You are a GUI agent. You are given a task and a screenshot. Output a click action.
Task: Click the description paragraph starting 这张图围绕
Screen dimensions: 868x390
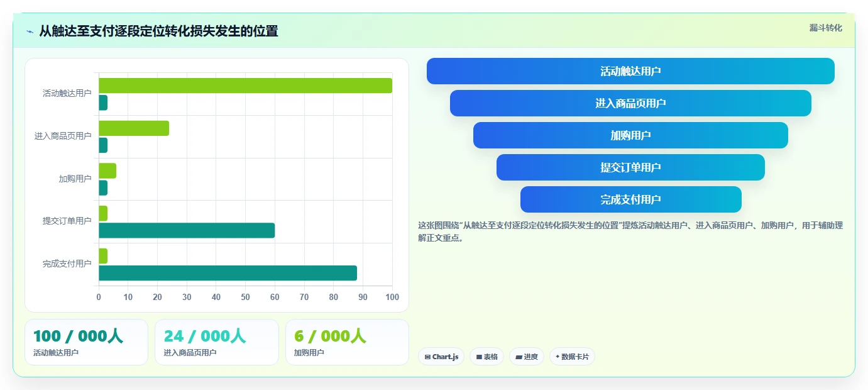click(630, 231)
